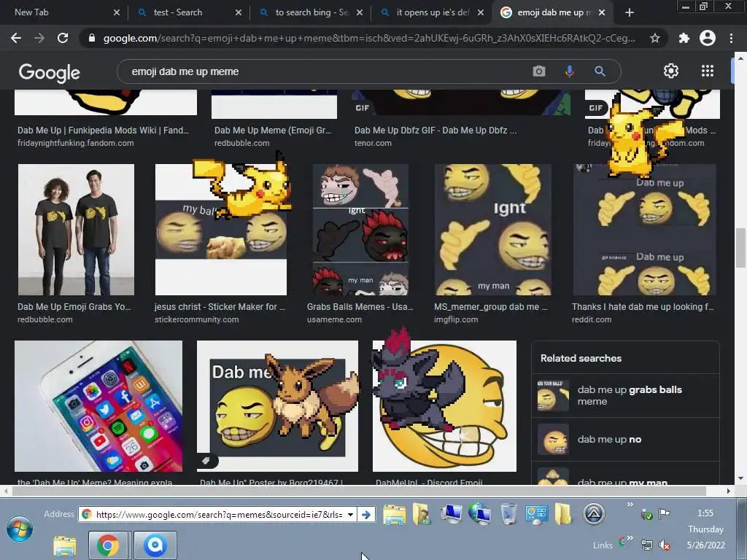Open the Chrome extensions puzzle icon
747x560 pixels.
tap(684, 38)
